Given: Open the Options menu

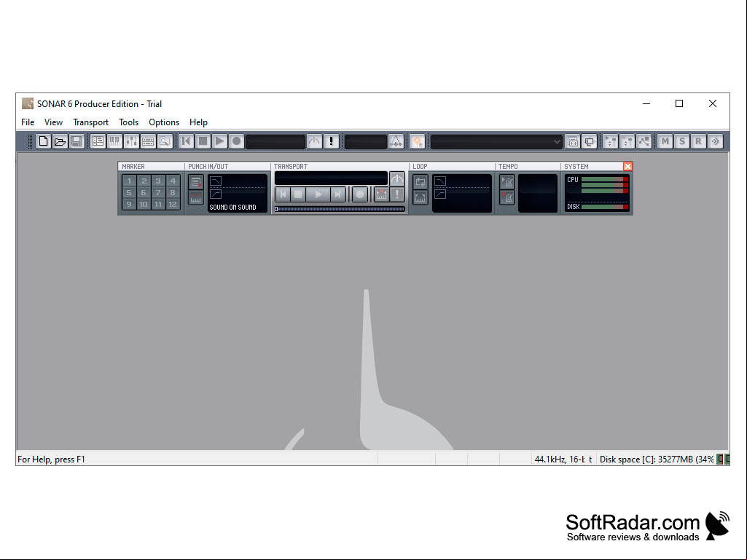Looking at the screenshot, I should click(x=164, y=122).
